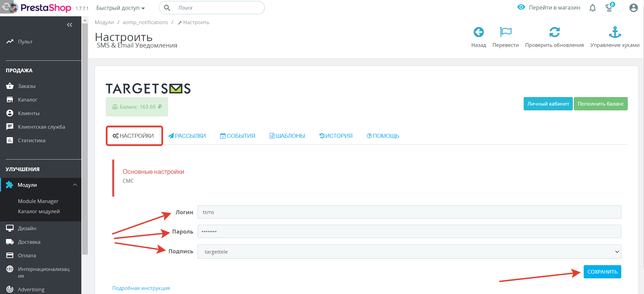This screenshot has width=644, height=294.
Task: Click the Клиенты person icon
Action: tap(10, 113)
